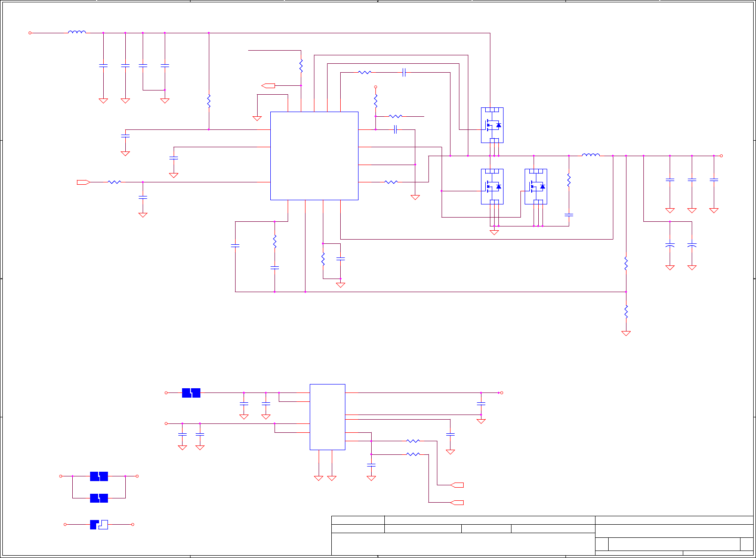Select upper feedback divider resistor on output
The width and height of the screenshot is (756, 558).
pyautogui.click(x=626, y=264)
